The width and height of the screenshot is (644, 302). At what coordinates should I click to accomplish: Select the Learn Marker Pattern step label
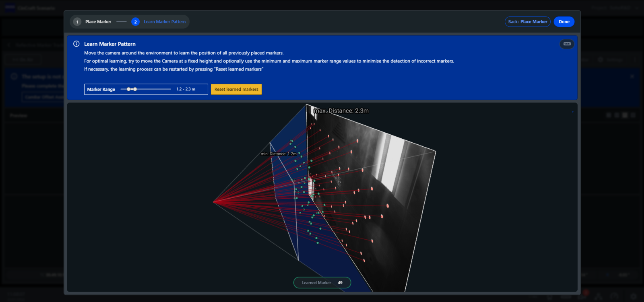[165, 22]
